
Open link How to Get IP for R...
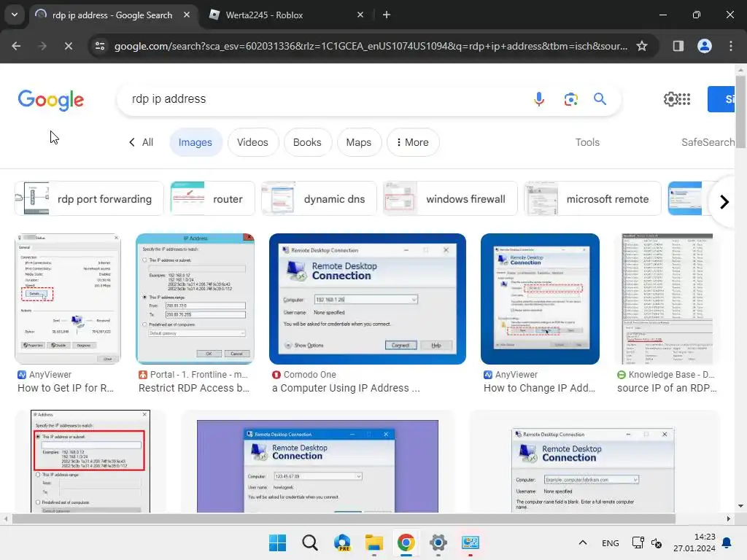click(x=66, y=388)
